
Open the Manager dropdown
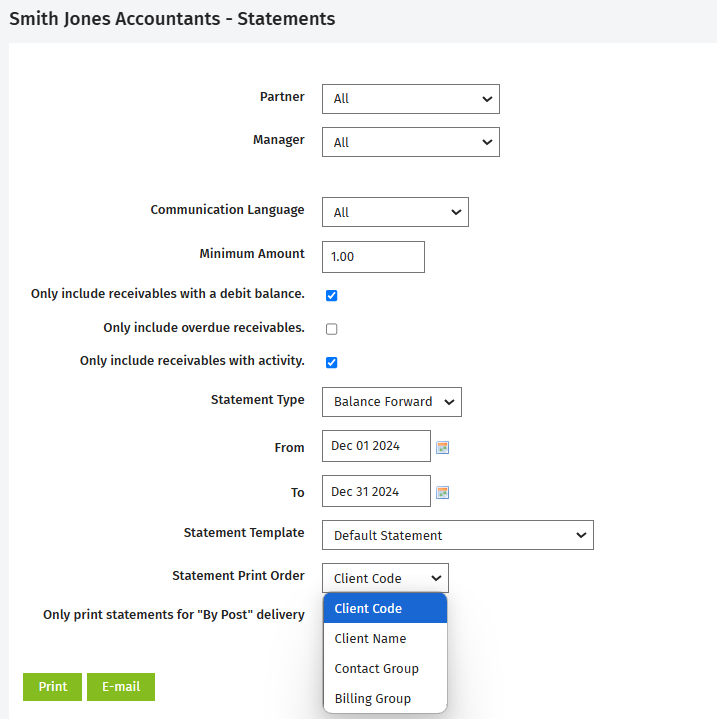[411, 142]
